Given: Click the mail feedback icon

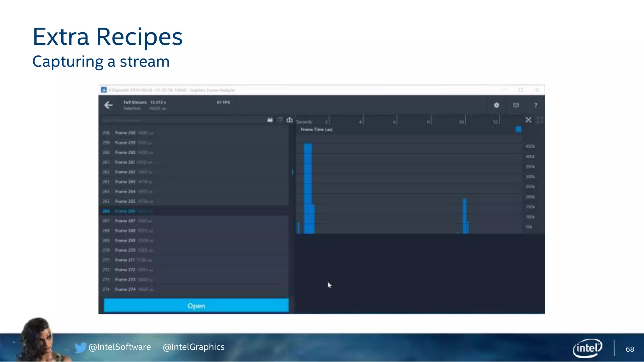Looking at the screenshot, I should [516, 105].
